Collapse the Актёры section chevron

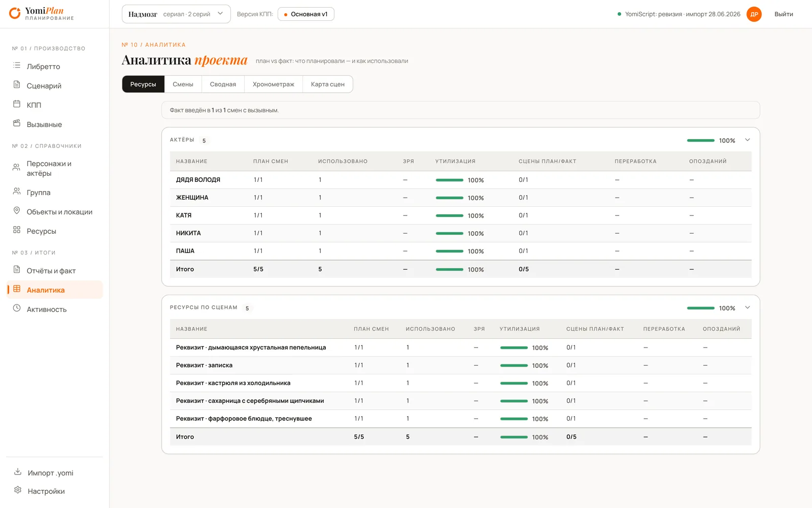pos(748,140)
